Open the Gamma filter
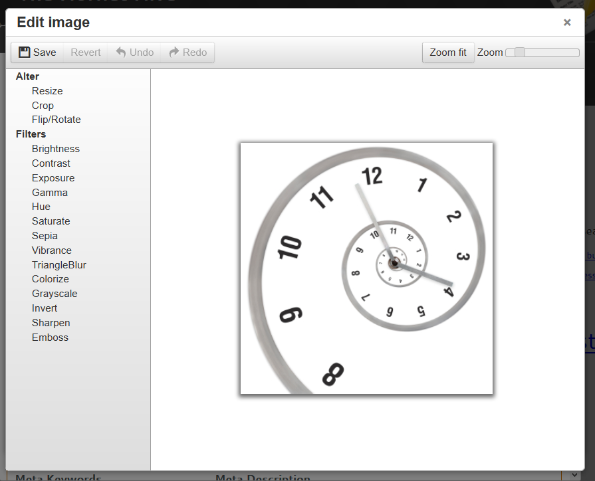Image resolution: width=595 pixels, height=481 pixels. [50, 192]
